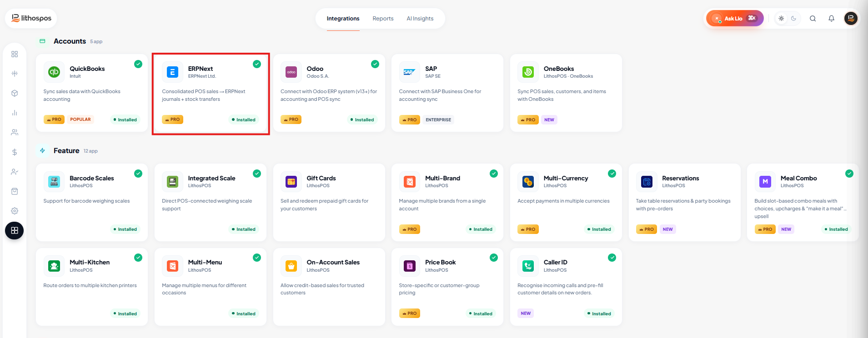Click the green checkmark on QuickBooks card

click(138, 64)
